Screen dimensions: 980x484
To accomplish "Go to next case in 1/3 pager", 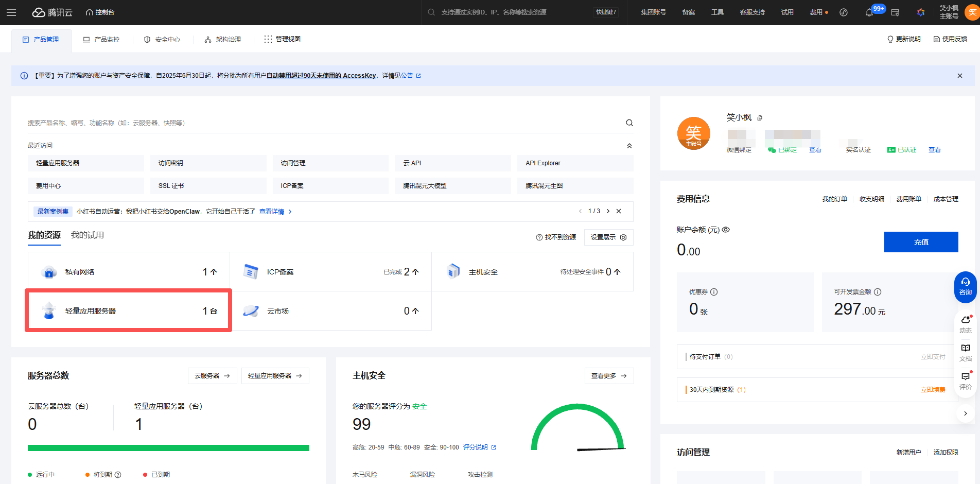I will pos(608,211).
